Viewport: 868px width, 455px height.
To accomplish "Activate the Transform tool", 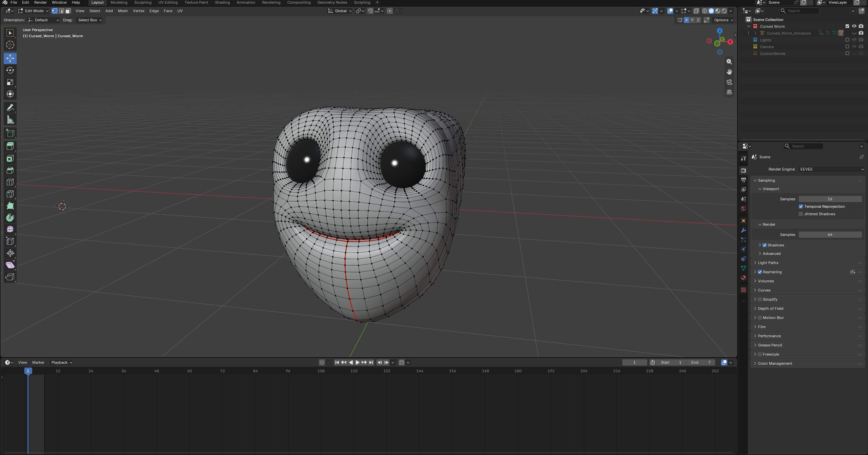I will tap(10, 94).
